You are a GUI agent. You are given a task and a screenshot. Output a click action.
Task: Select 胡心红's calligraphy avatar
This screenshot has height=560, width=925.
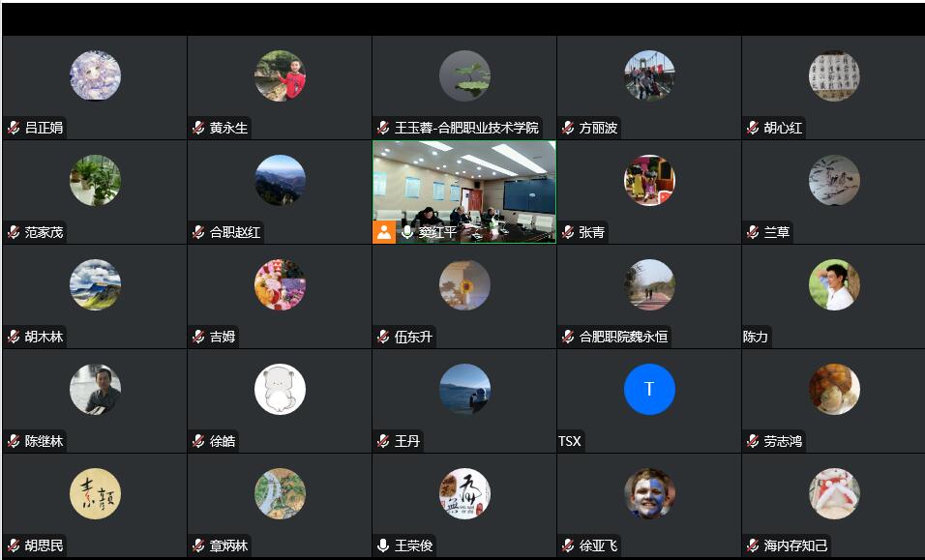pos(834,75)
